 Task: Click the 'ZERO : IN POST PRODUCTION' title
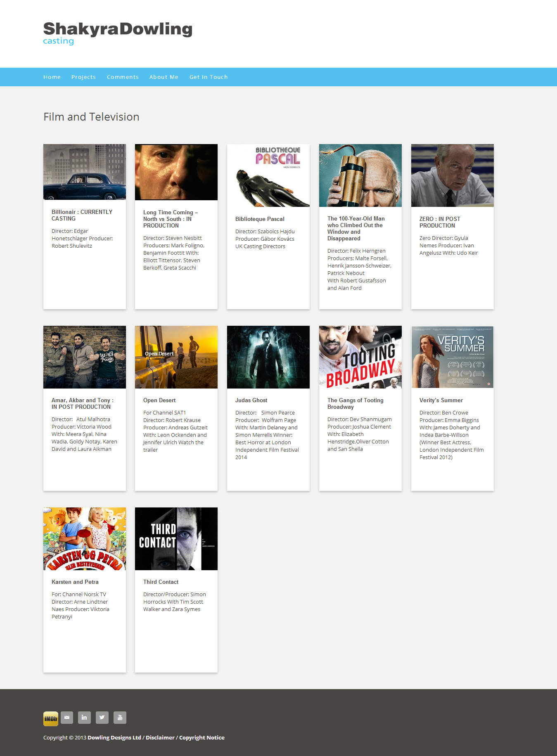click(x=440, y=222)
